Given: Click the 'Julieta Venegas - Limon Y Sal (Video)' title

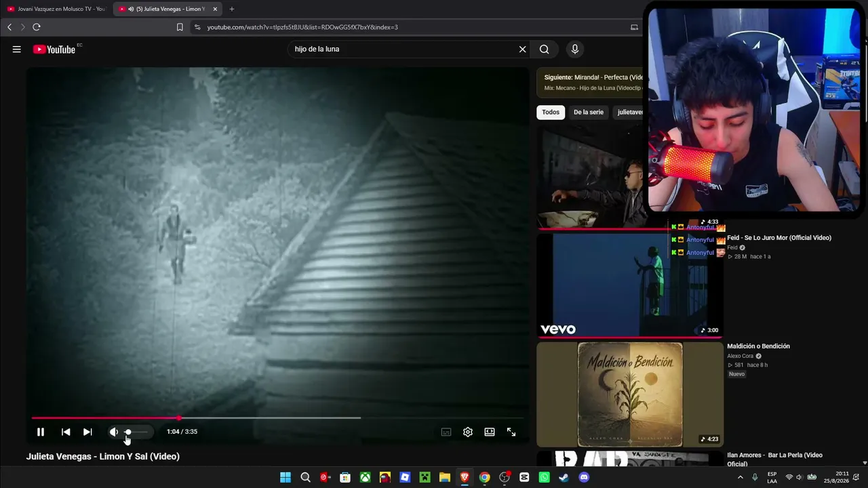Looking at the screenshot, I should 103,457.
